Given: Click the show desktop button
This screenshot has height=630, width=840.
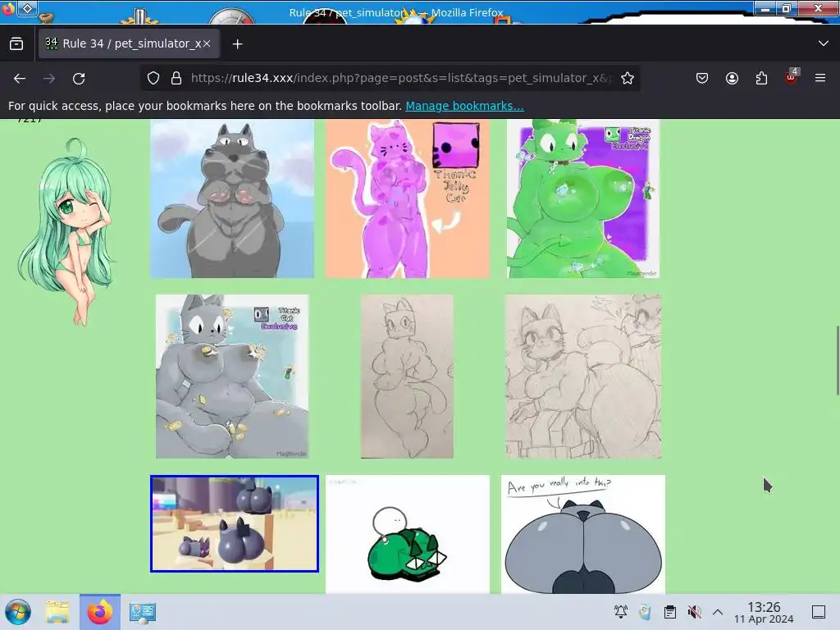Looking at the screenshot, I should tap(819, 612).
